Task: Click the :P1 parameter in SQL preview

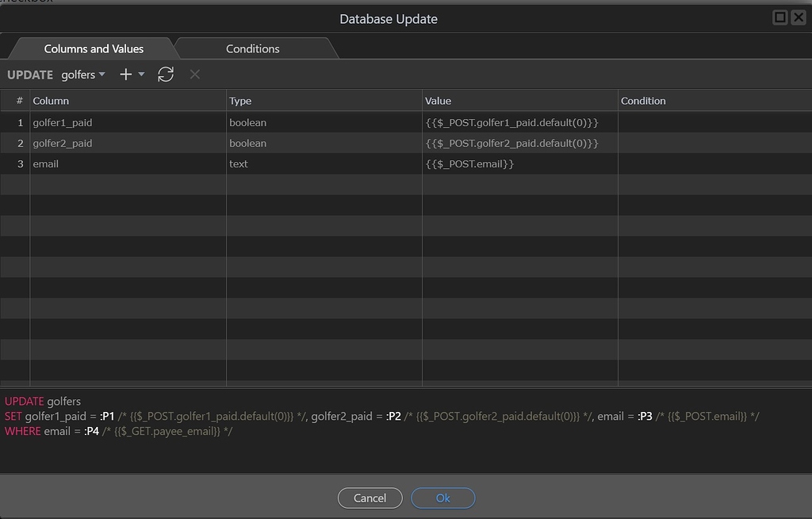Action: coord(107,417)
